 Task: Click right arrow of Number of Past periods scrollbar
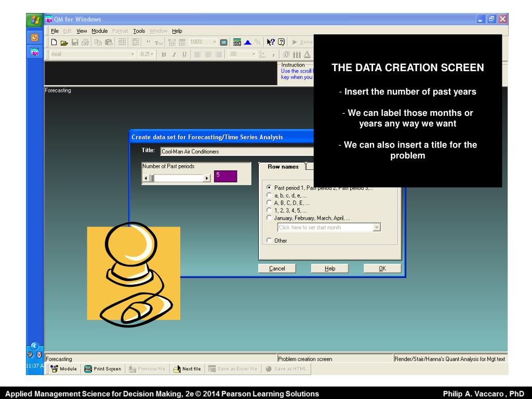[x=208, y=178]
